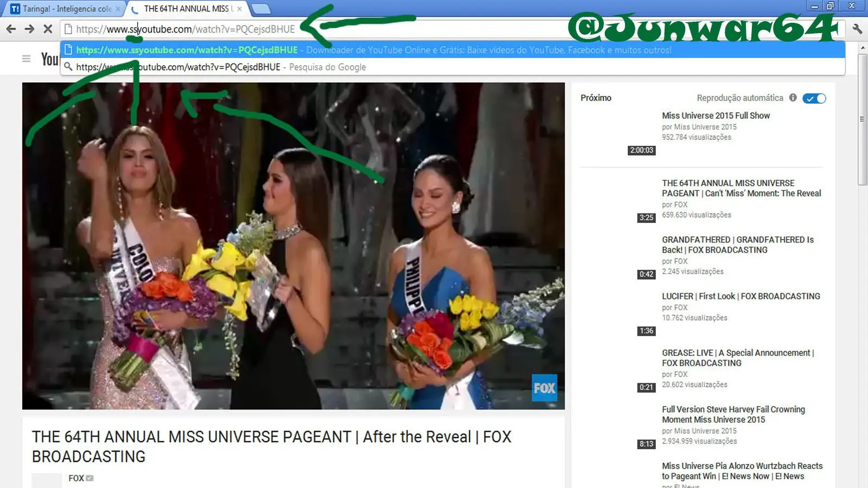Go forward with the browser arrow
The image size is (868, 488).
tap(29, 29)
